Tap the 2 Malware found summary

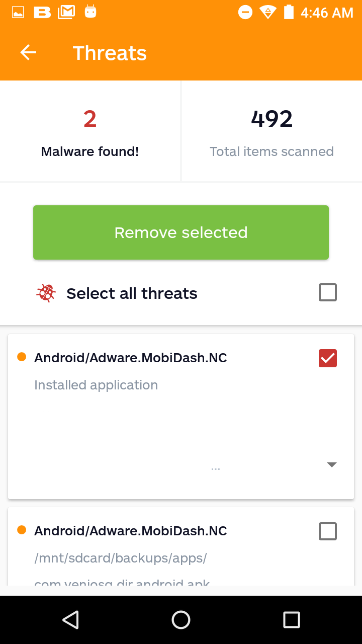tap(90, 131)
